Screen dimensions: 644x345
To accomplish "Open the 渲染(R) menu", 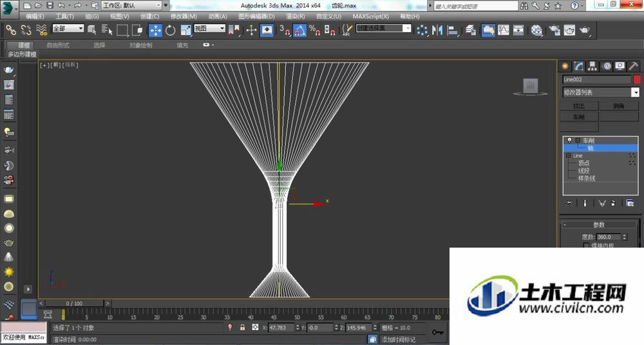I will [x=296, y=17].
